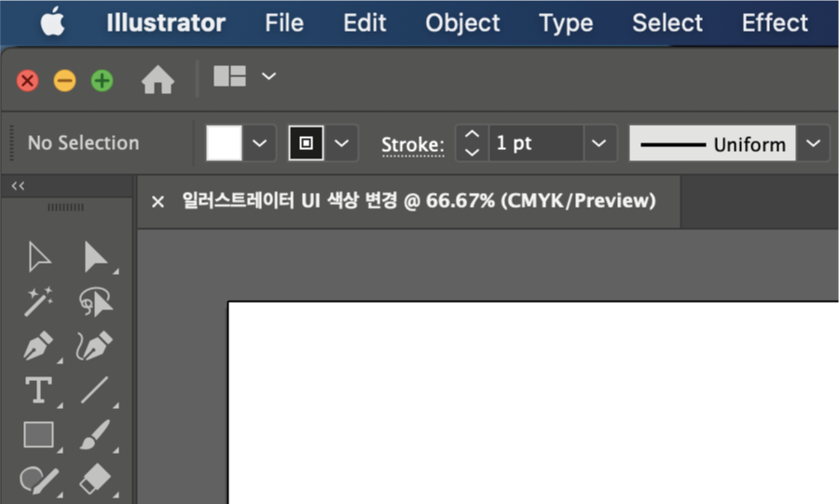Open the fill color dropdown arrow
This screenshot has height=504, width=839.
click(x=259, y=143)
